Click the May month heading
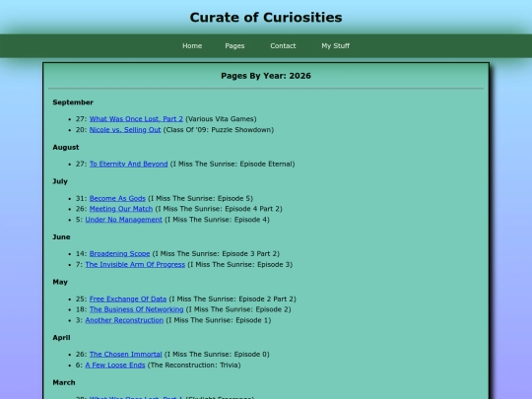This screenshot has width=532, height=399. point(60,283)
